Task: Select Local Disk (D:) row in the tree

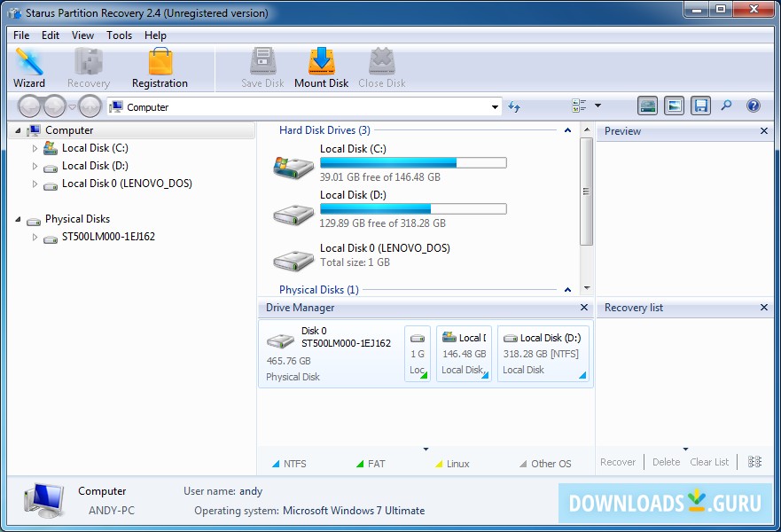Action: 95,166
